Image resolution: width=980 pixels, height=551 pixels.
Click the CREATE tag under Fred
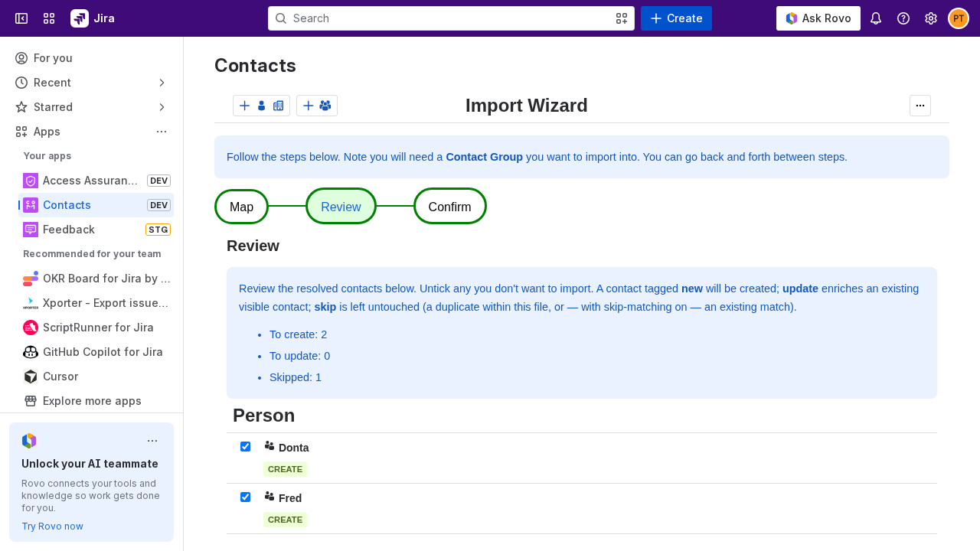[285, 520]
